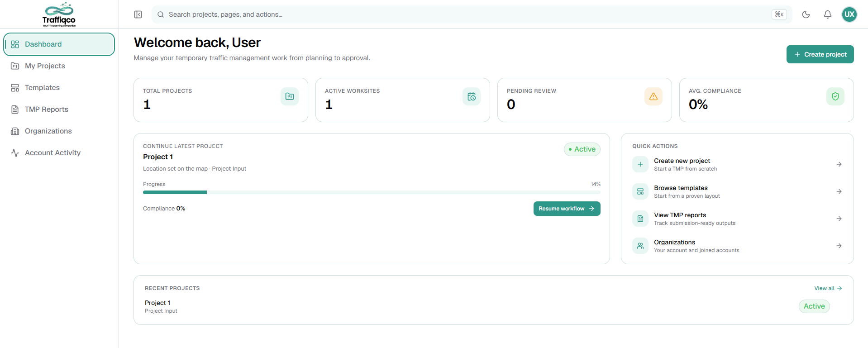
Task: Open notifications via the bell icon
Action: click(x=828, y=14)
